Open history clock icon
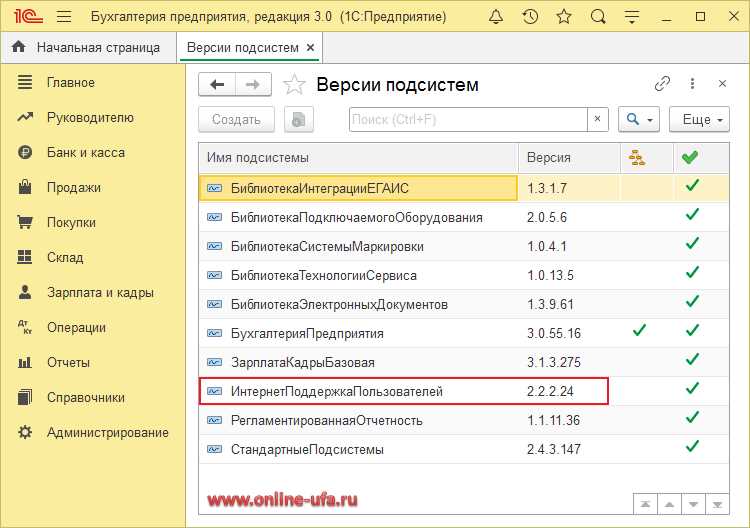The image size is (750, 528). (x=530, y=17)
